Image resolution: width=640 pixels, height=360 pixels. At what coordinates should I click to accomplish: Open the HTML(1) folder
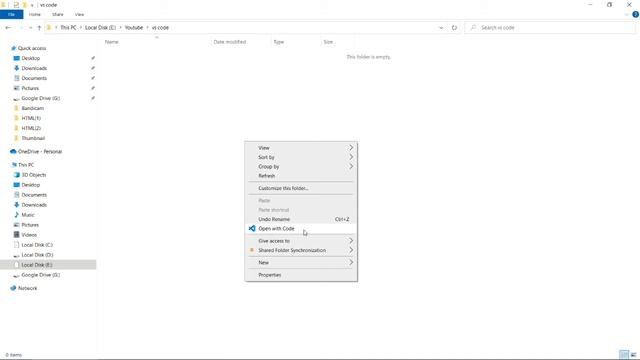31,118
